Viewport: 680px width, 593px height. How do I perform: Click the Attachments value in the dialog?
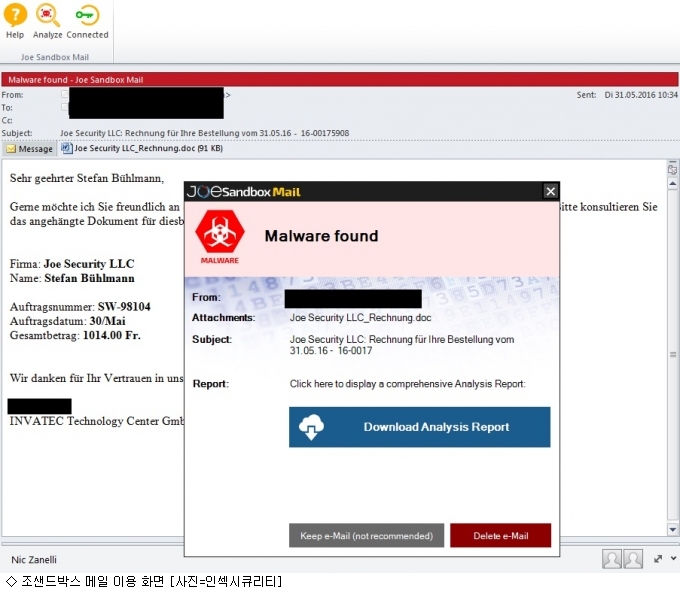coord(360,318)
